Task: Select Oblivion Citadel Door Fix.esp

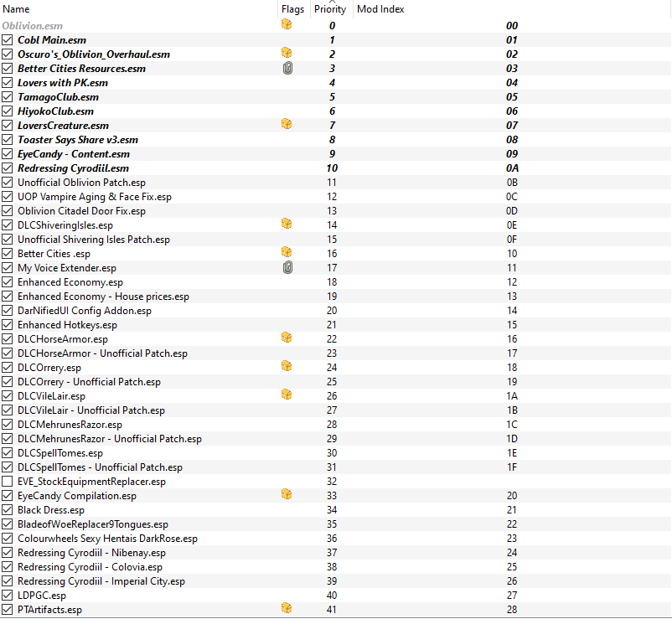Action: 82,211
